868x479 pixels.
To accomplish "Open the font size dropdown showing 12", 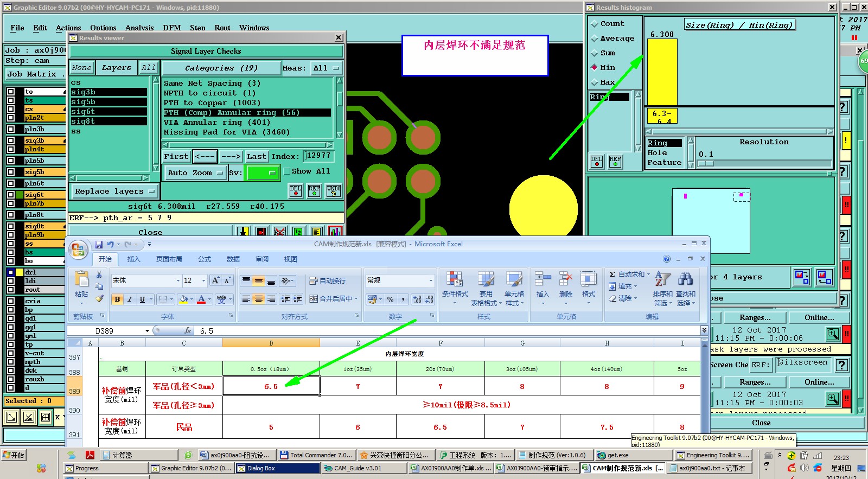I will (203, 280).
